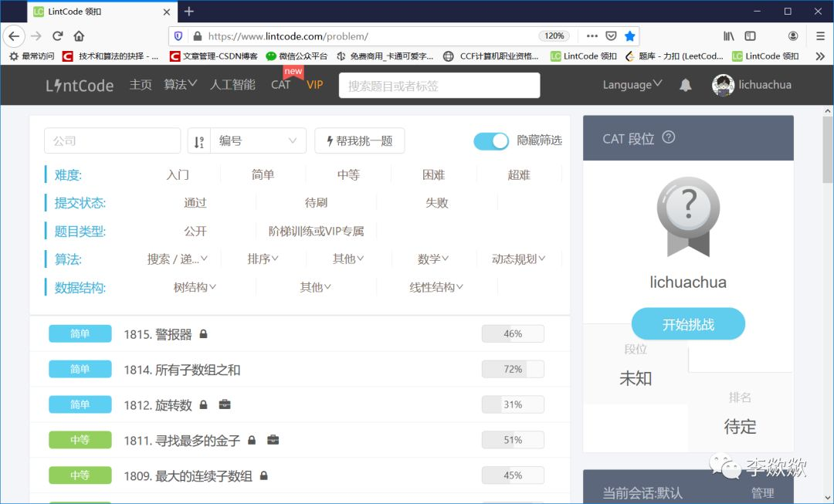Screen dimensions: 834x504
Task: Open the notification bell in the navbar
Action: [x=685, y=85]
